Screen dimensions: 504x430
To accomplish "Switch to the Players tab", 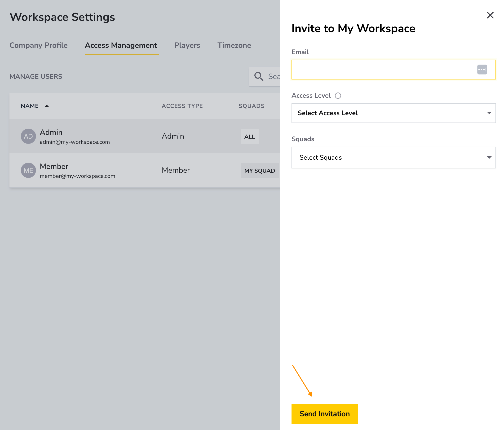I will pos(187,45).
